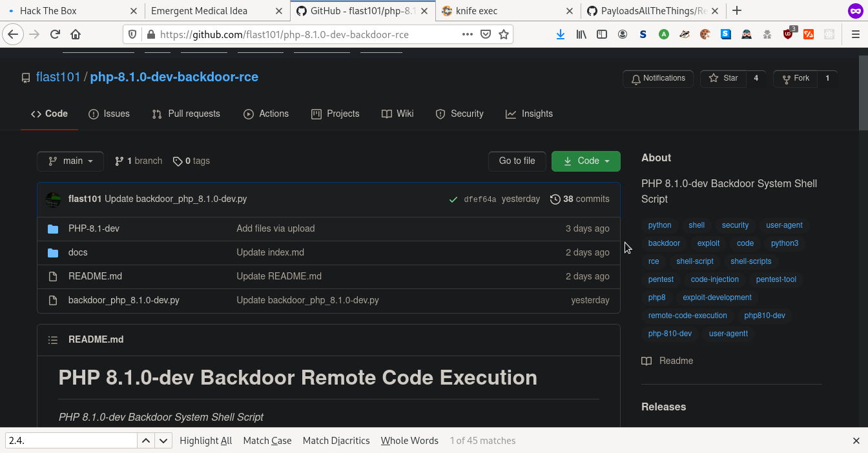The height and width of the screenshot is (453, 868).
Task: Open a new browser tab
Action: [737, 10]
